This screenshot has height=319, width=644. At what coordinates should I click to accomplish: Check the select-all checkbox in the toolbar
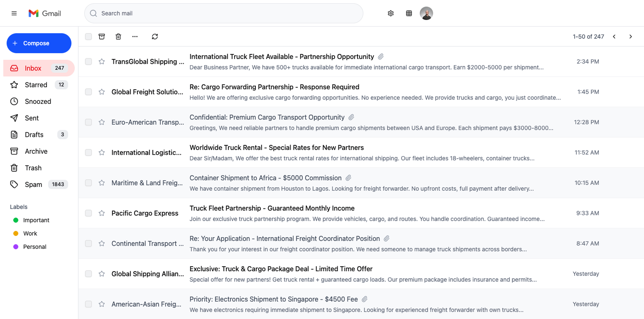(x=88, y=37)
